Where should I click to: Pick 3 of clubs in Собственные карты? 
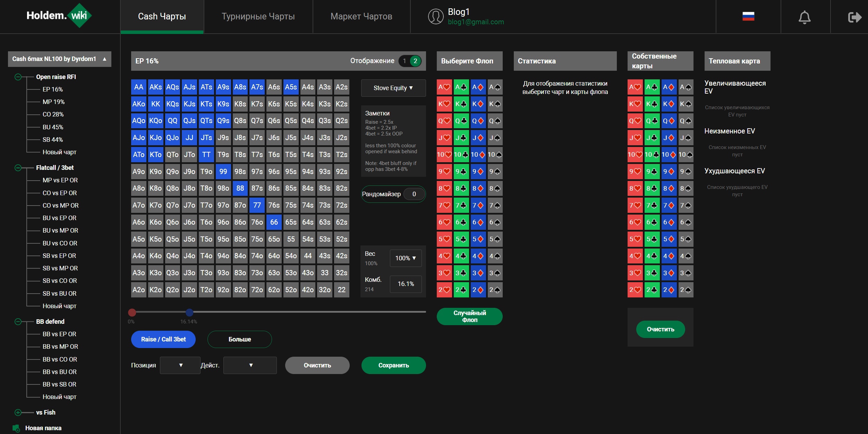click(652, 273)
